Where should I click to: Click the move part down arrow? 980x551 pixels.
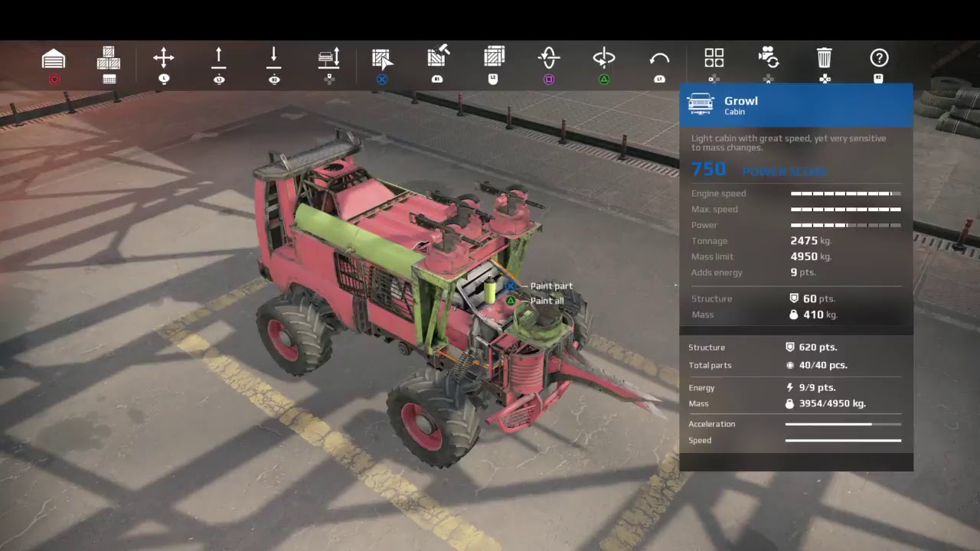pos(274,58)
